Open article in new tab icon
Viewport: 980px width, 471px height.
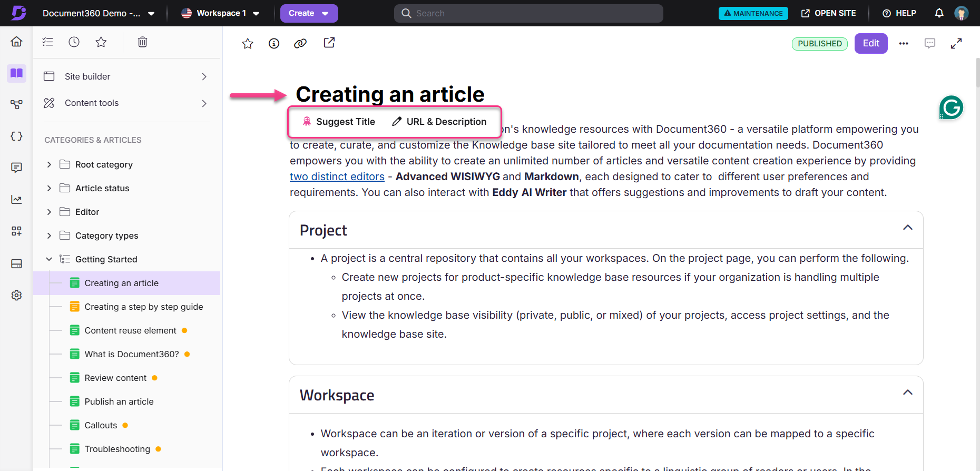tap(329, 43)
